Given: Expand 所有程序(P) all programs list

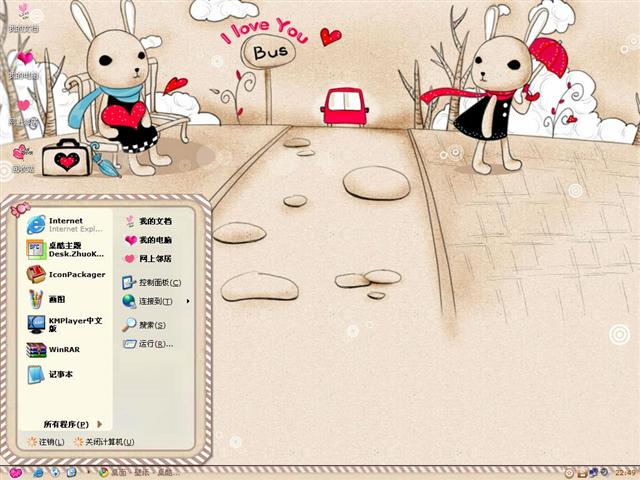Looking at the screenshot, I should pyautogui.click(x=73, y=424).
